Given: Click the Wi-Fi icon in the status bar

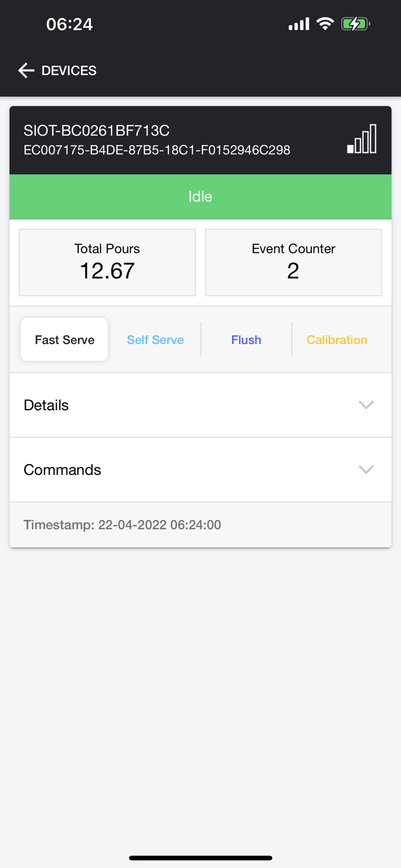Looking at the screenshot, I should click(x=325, y=24).
